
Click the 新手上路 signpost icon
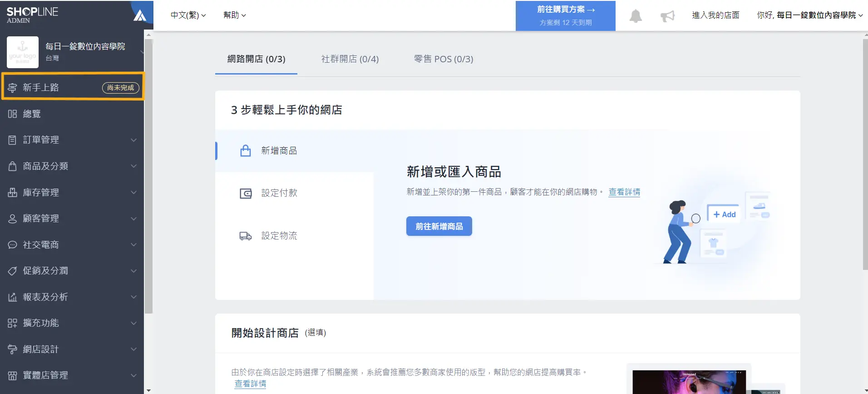[12, 88]
